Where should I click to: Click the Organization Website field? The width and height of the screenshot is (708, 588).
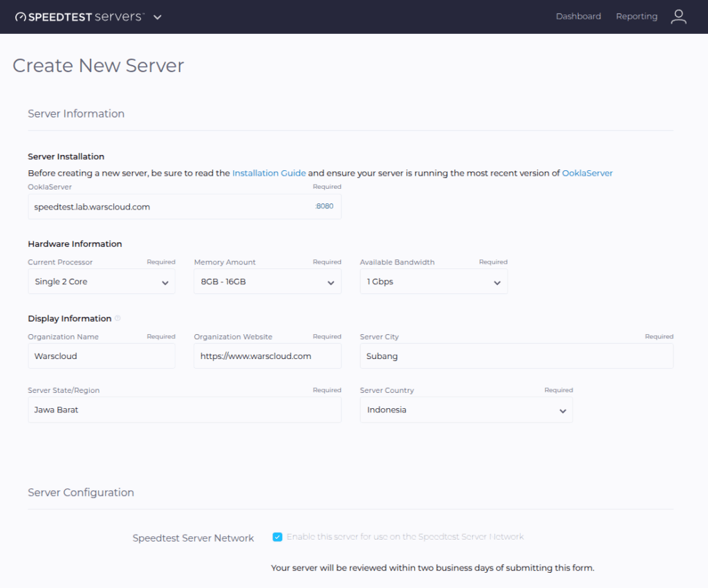coord(268,356)
